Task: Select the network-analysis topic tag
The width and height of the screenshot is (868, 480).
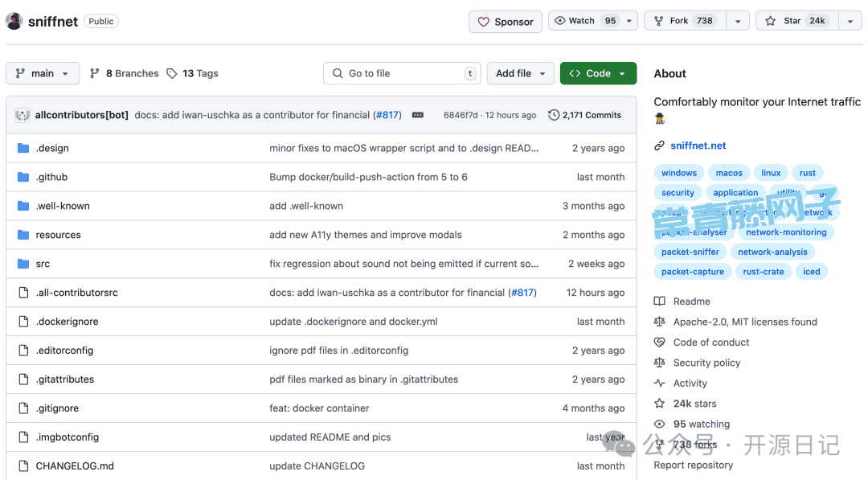Action: [x=772, y=252]
